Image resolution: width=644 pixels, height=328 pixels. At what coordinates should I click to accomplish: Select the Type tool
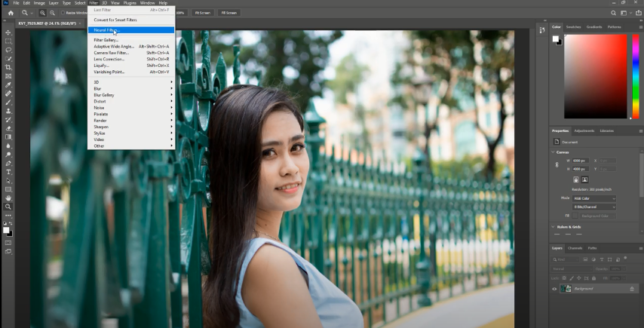point(8,172)
